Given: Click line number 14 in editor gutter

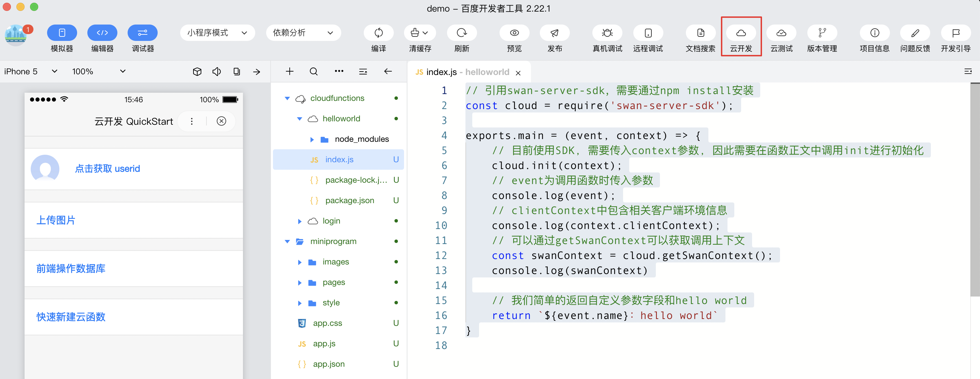Looking at the screenshot, I should (441, 285).
